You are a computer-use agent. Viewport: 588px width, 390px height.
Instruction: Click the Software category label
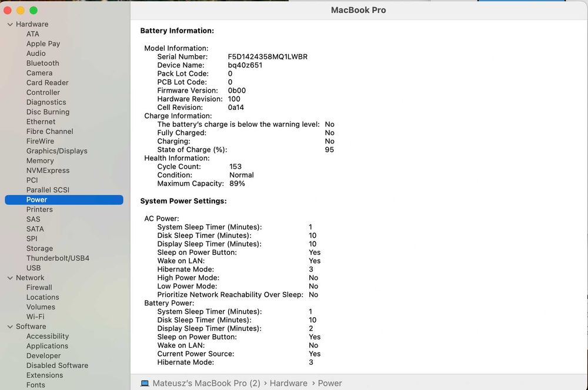[x=31, y=327]
